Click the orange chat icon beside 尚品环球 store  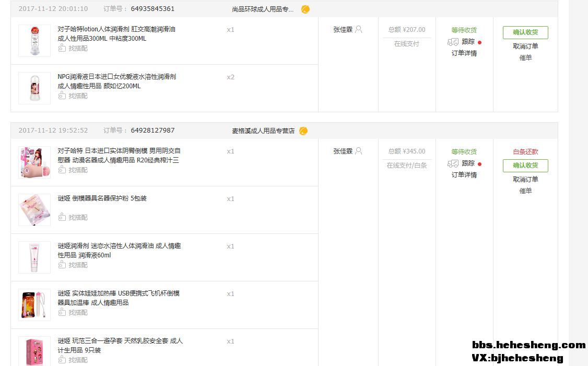point(305,9)
